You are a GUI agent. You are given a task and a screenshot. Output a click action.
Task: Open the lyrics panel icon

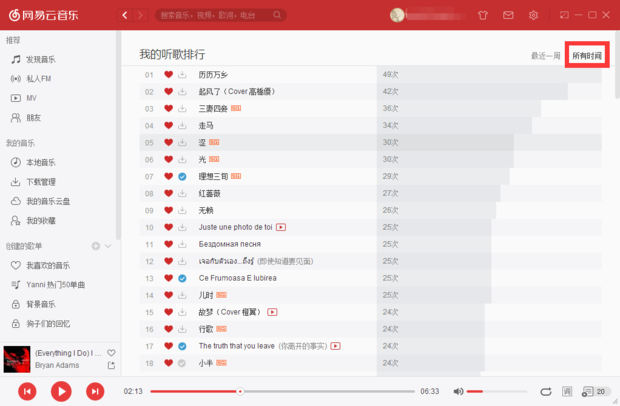568,391
